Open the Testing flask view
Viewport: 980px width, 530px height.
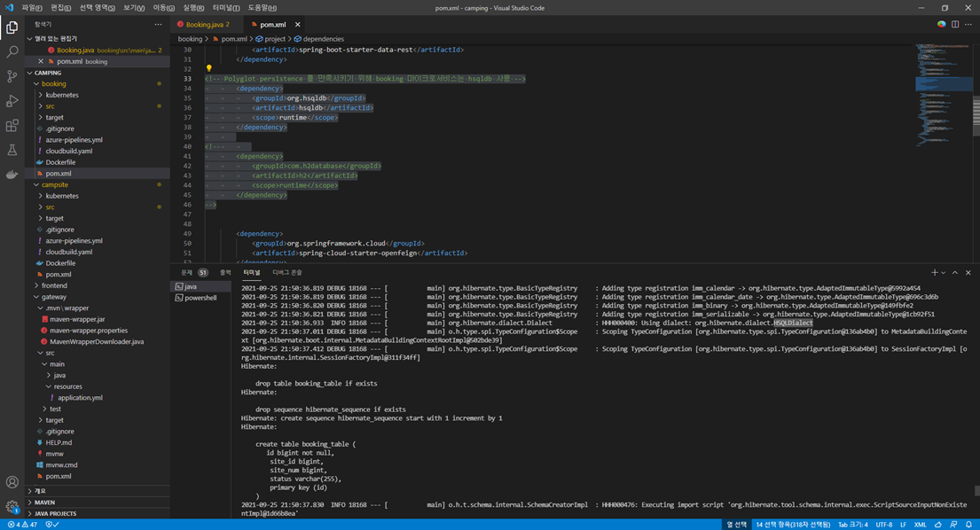pos(12,150)
